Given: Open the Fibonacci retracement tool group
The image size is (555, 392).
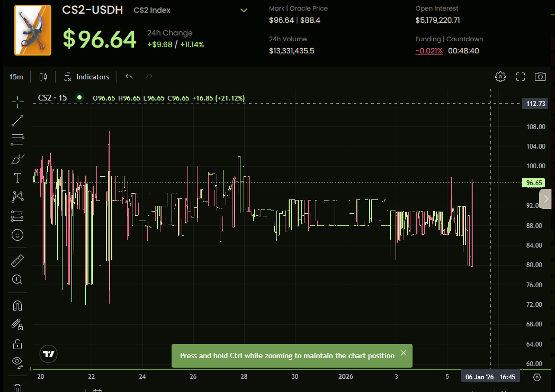Looking at the screenshot, I should (x=17, y=140).
